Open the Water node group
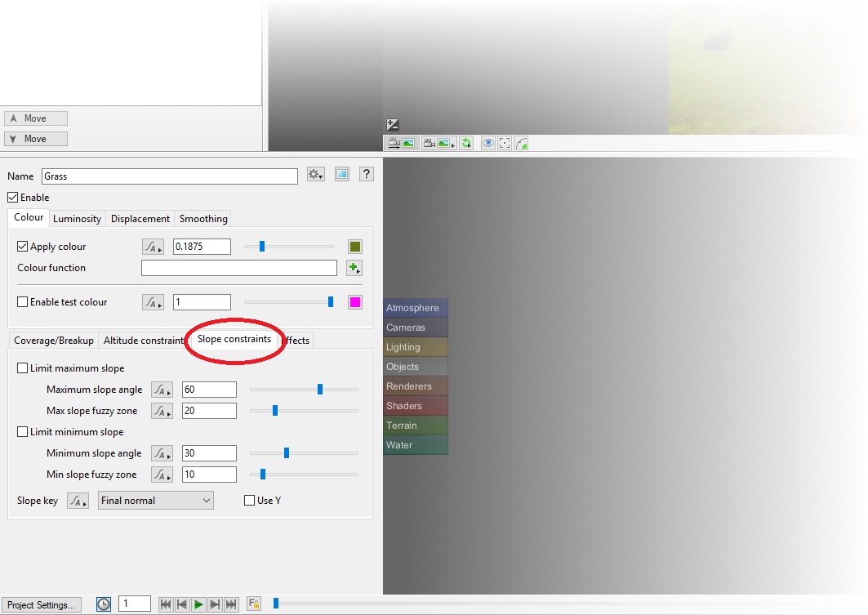The image size is (868, 615). 415,445
